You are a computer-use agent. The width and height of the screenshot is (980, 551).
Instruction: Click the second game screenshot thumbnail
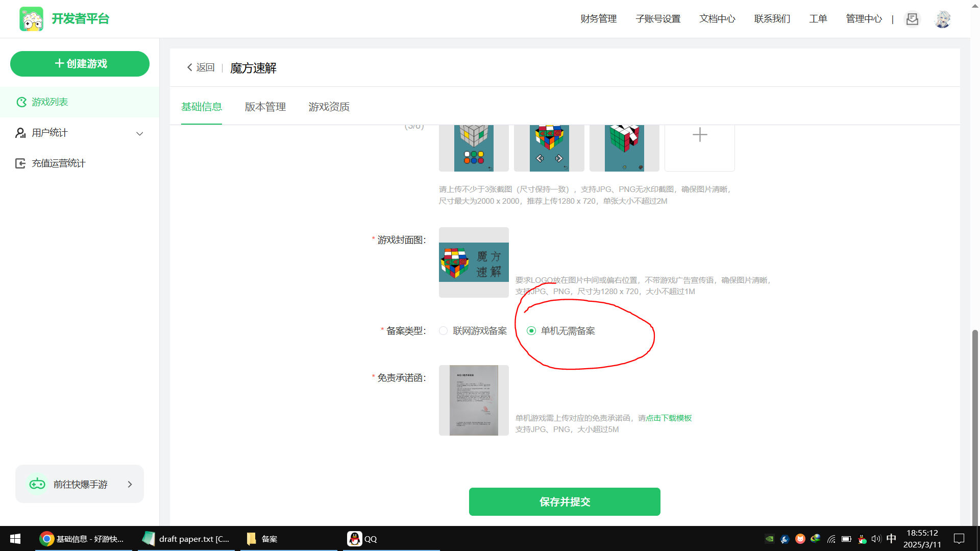[549, 148]
